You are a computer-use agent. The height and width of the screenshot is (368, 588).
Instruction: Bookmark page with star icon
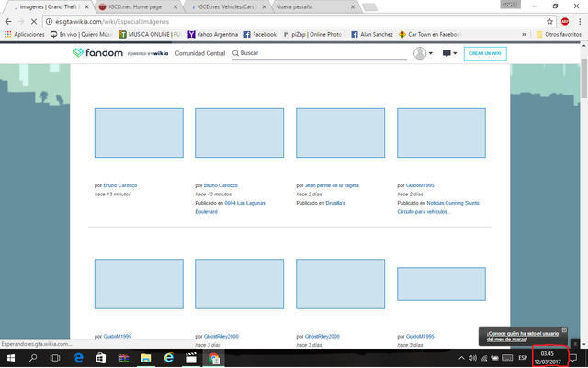(549, 22)
